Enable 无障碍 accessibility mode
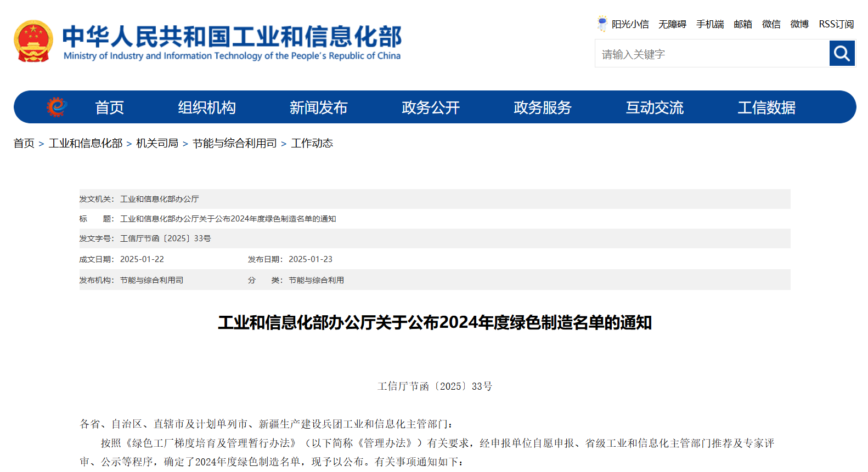Image resolution: width=868 pixels, height=472 pixels. tap(672, 24)
